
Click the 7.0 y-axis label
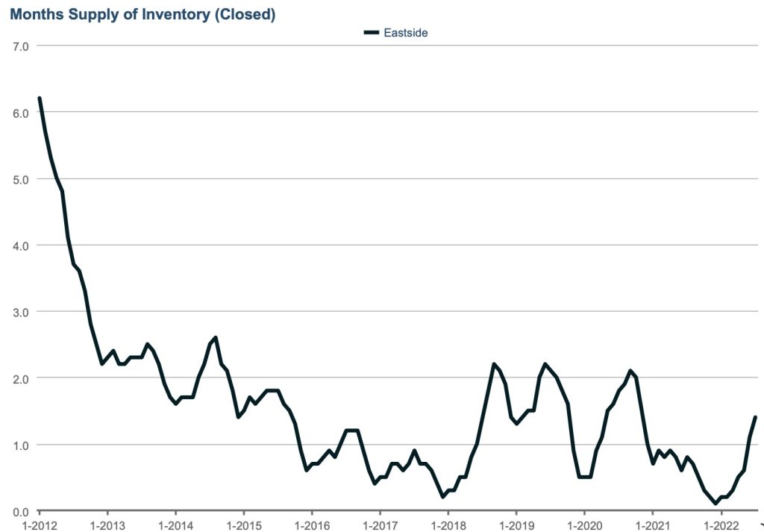(x=20, y=46)
